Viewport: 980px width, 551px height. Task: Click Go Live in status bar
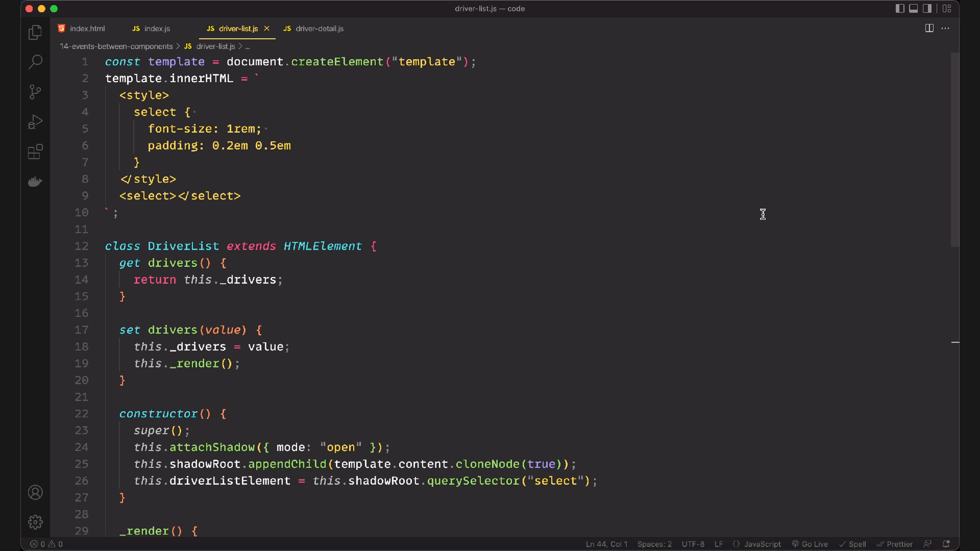[x=814, y=544]
